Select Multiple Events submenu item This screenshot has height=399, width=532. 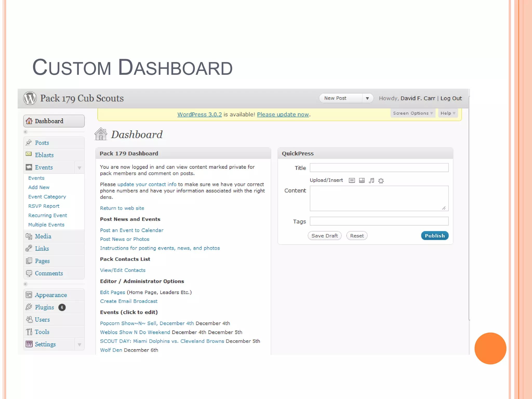[46, 225]
